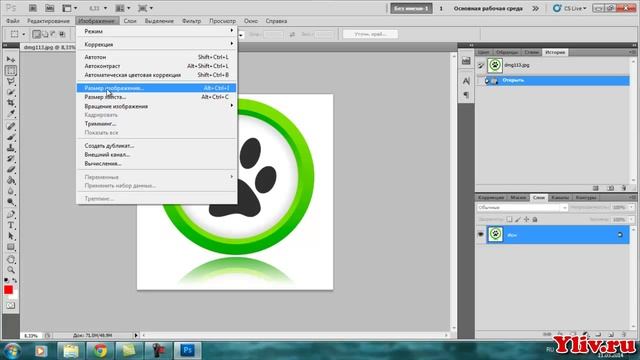
Task: Select the Hand tool
Action: (11, 260)
